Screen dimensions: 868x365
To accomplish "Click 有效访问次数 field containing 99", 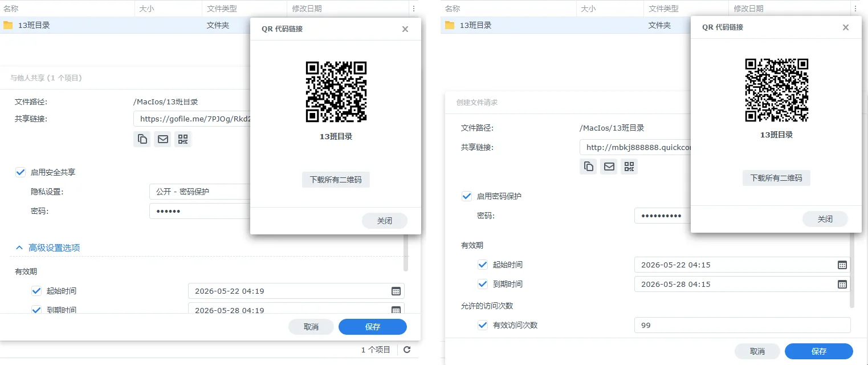I will [x=742, y=325].
